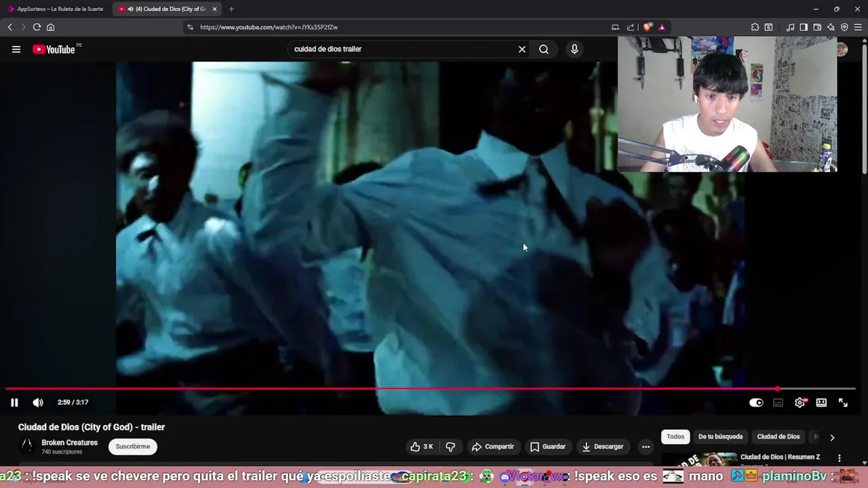This screenshot has width=868, height=488.
Task: Open the Ciudad de Dios Resumen thumbnail
Action: coord(698,460)
